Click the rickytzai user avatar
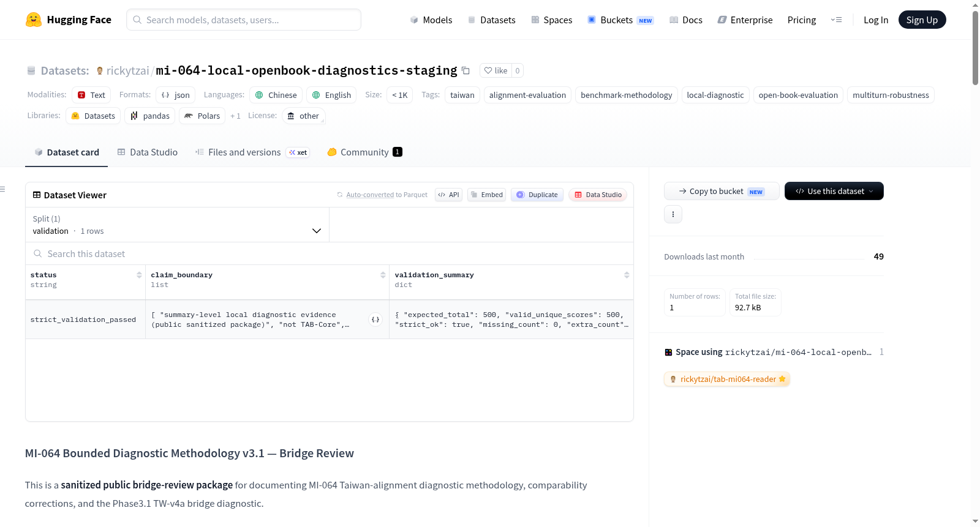This screenshot has height=527, width=980. click(100, 71)
